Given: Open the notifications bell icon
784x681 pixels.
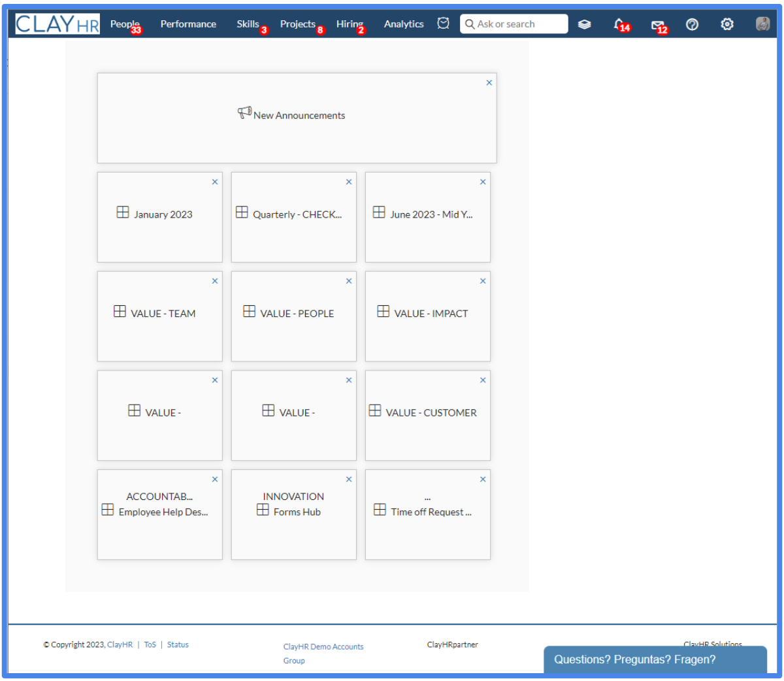Looking at the screenshot, I should [x=619, y=24].
